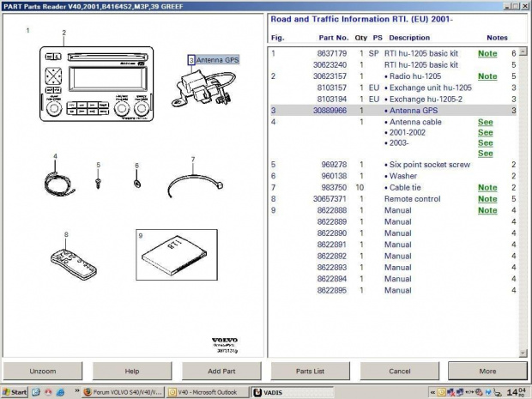Open the Windows Start menu
This screenshot has height=399, width=532.
coord(15,392)
